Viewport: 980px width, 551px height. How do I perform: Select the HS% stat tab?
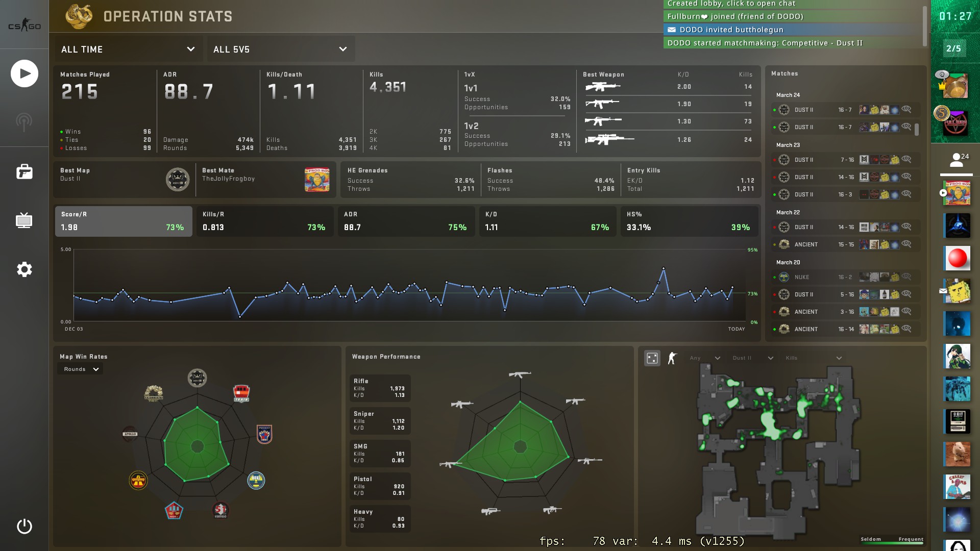tap(689, 221)
